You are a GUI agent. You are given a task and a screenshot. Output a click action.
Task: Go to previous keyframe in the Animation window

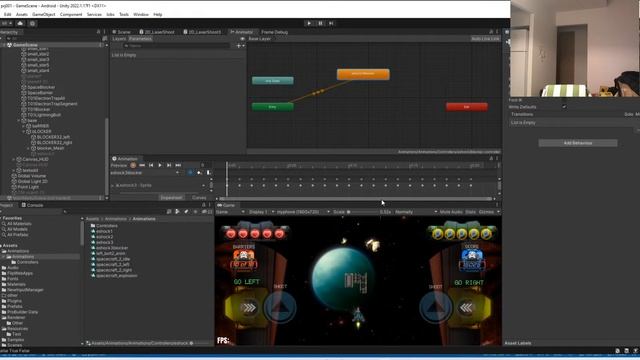pyautogui.click(x=151, y=165)
